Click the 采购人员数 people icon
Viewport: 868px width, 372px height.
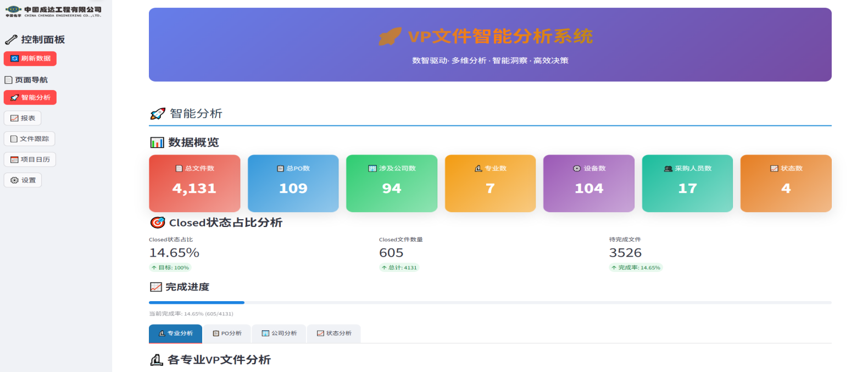click(668, 169)
